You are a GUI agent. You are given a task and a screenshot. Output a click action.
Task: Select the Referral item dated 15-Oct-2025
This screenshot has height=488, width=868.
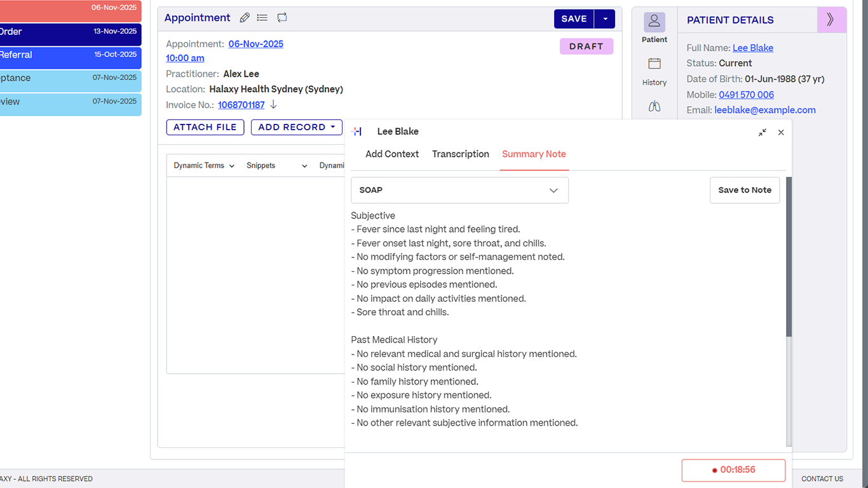(71, 58)
